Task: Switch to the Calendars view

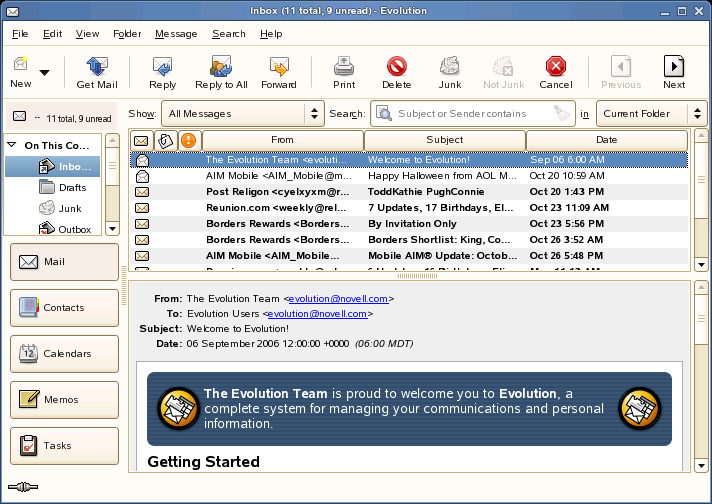Action: pos(64,353)
